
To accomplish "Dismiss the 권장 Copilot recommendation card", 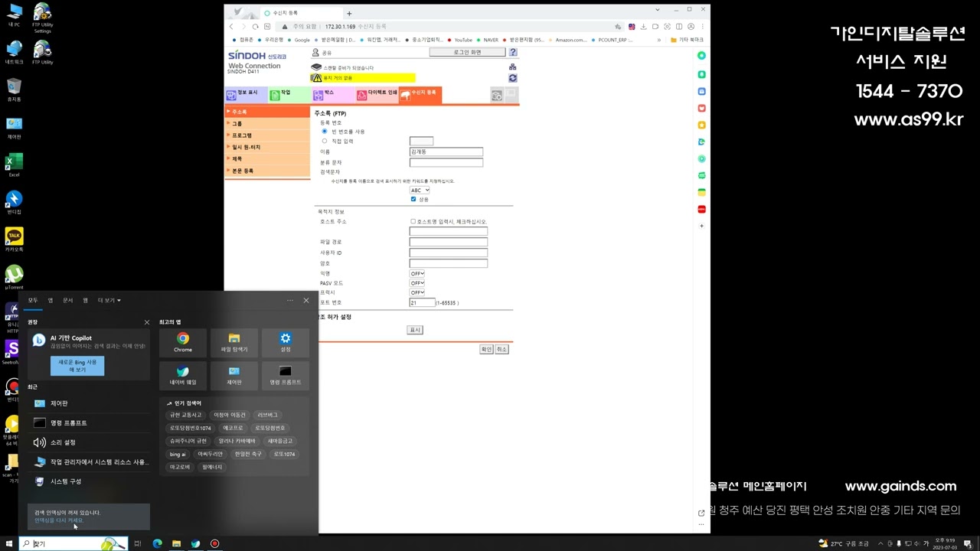I will (x=147, y=322).
